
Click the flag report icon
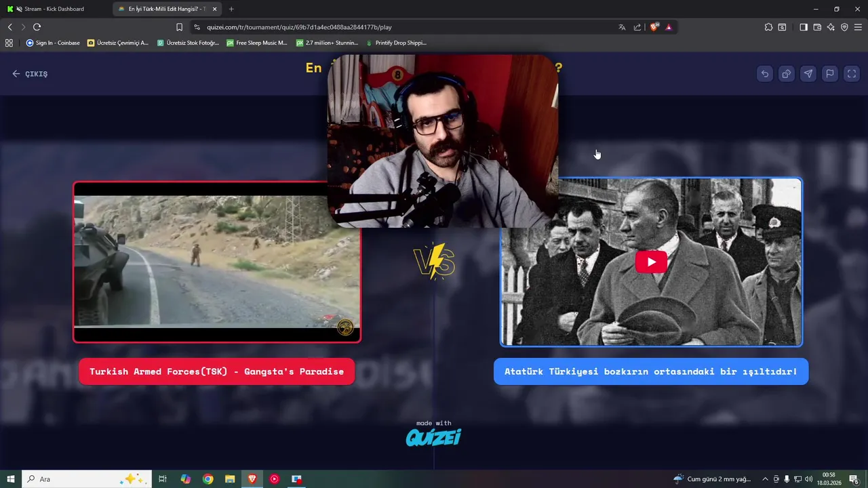[830, 74]
